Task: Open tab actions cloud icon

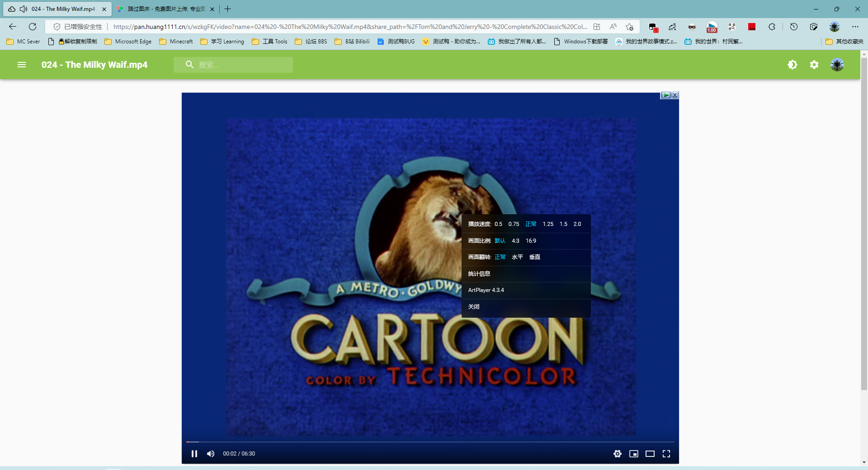Action: [x=12, y=9]
